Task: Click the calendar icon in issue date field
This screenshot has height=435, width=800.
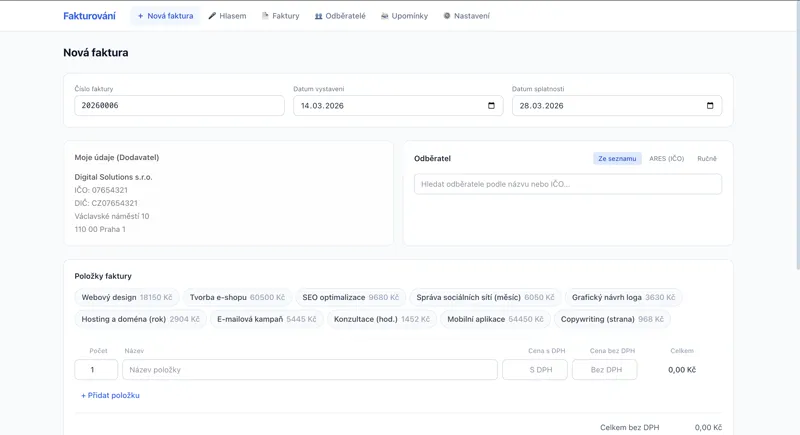Action: click(x=491, y=106)
